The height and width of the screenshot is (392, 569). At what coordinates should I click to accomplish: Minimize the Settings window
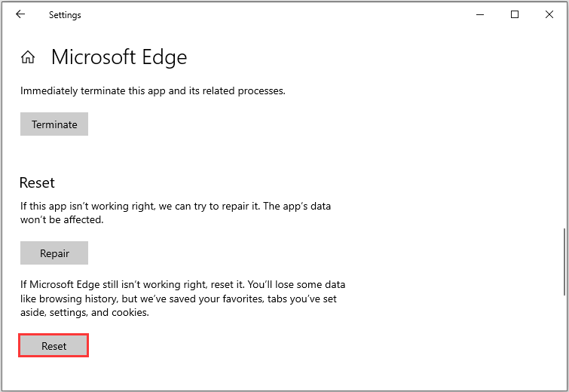[480, 14]
